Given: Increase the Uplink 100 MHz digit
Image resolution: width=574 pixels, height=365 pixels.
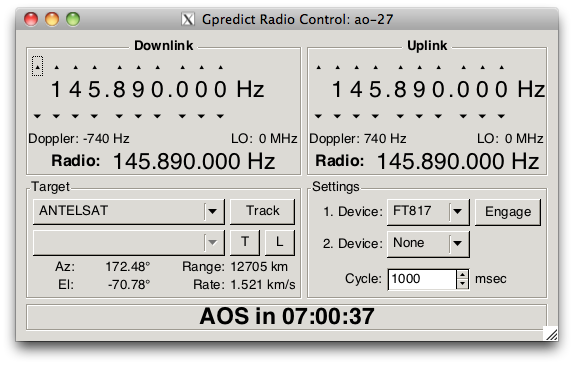Looking at the screenshot, I should (338, 67).
